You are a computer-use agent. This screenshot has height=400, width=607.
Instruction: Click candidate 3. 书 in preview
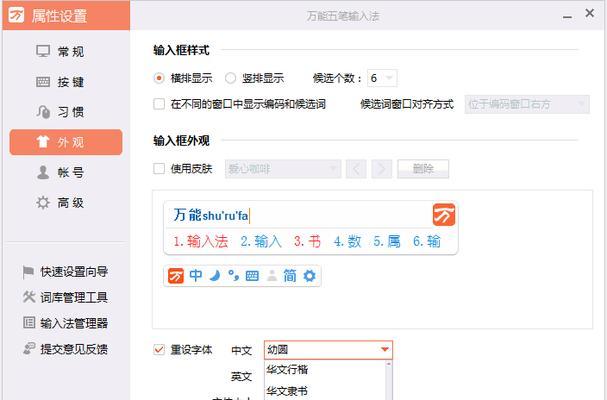pos(307,241)
